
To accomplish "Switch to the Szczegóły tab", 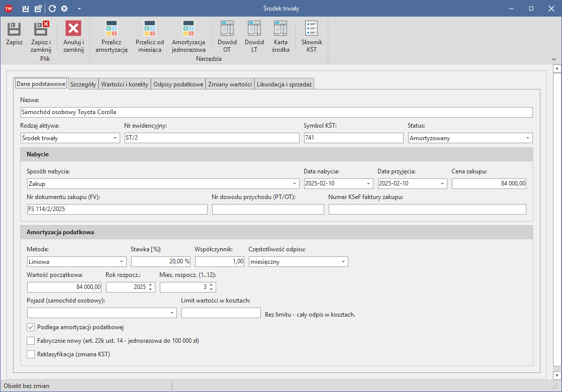I will 83,84.
